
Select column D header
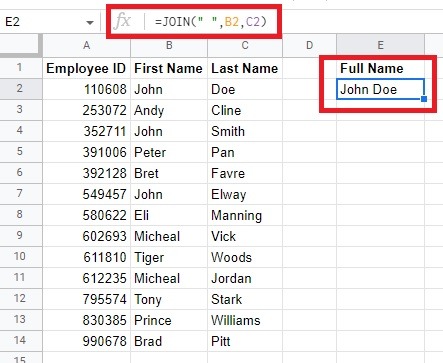coord(309,45)
